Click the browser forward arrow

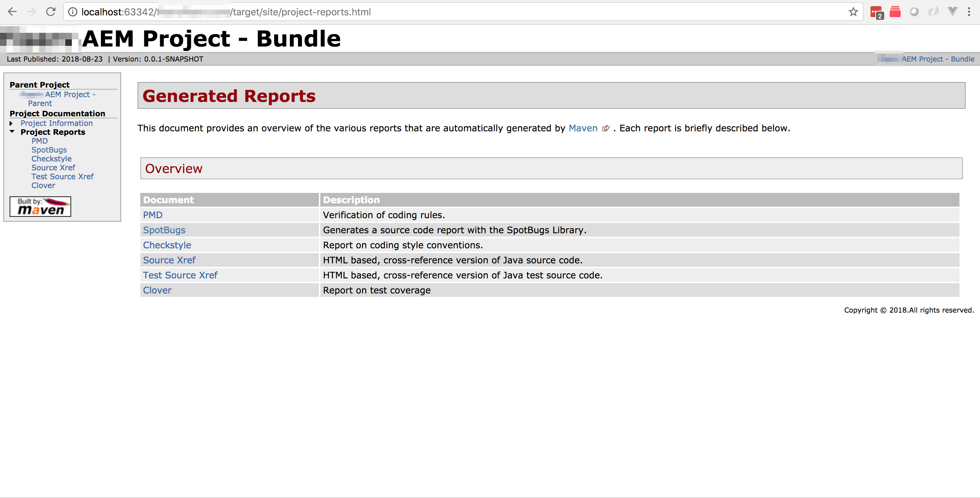click(31, 12)
